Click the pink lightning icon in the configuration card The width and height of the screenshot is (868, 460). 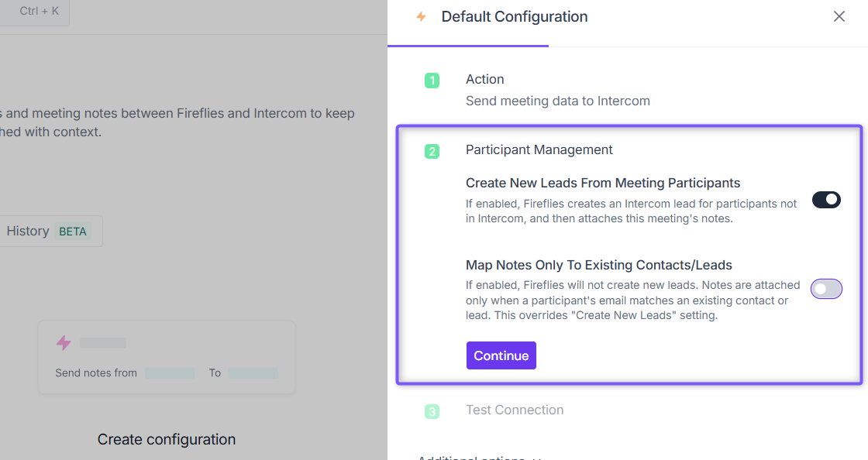pyautogui.click(x=64, y=343)
